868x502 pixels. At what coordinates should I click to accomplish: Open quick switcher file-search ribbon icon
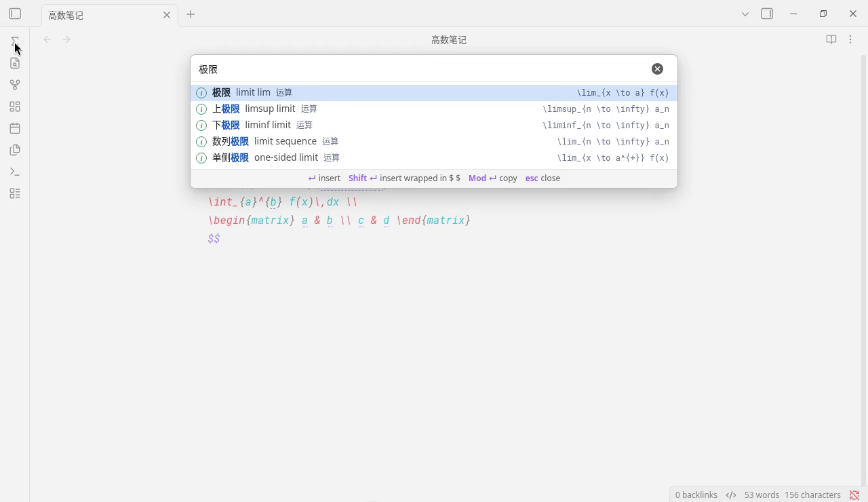[x=15, y=63]
